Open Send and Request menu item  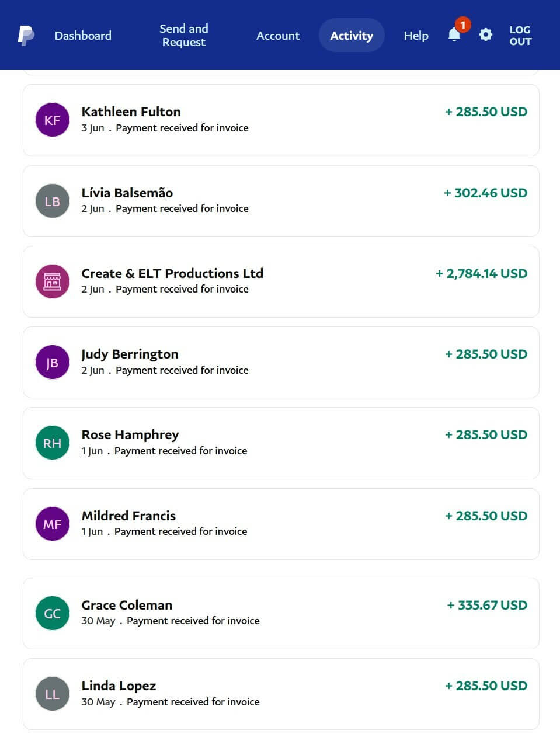pyautogui.click(x=184, y=36)
